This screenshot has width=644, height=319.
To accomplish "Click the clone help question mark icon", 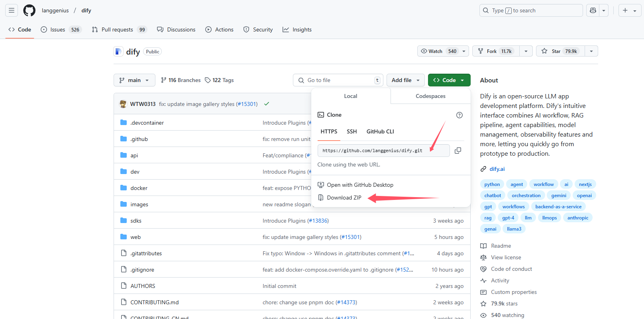I will coord(459,115).
